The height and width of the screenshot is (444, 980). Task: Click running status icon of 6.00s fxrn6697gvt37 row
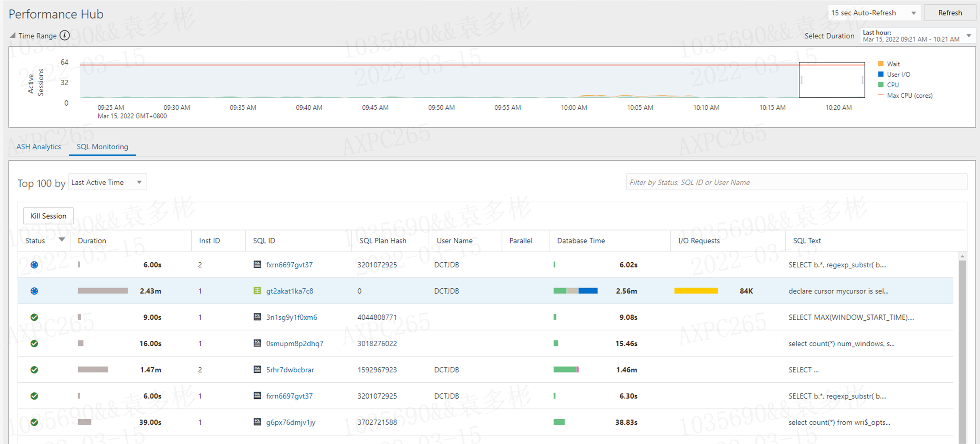[34, 265]
